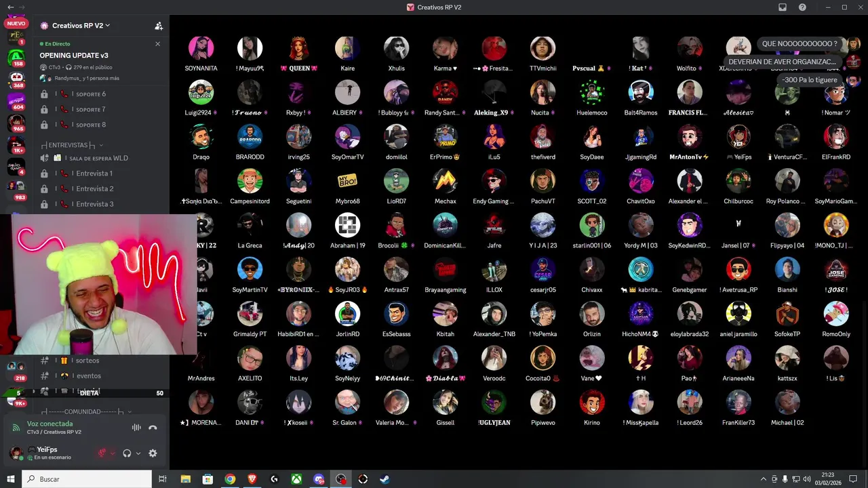Focus the Buscar taskbar search box
The height and width of the screenshot is (488, 868).
click(87, 479)
